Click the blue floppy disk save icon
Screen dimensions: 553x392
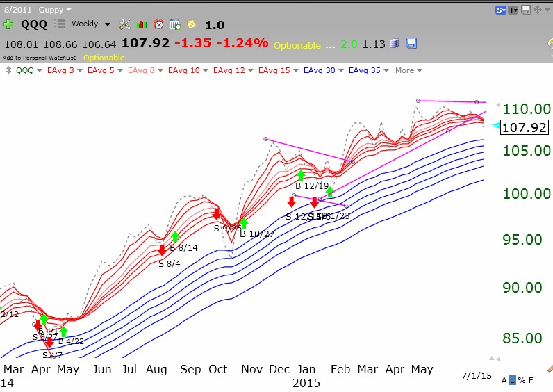click(411, 44)
